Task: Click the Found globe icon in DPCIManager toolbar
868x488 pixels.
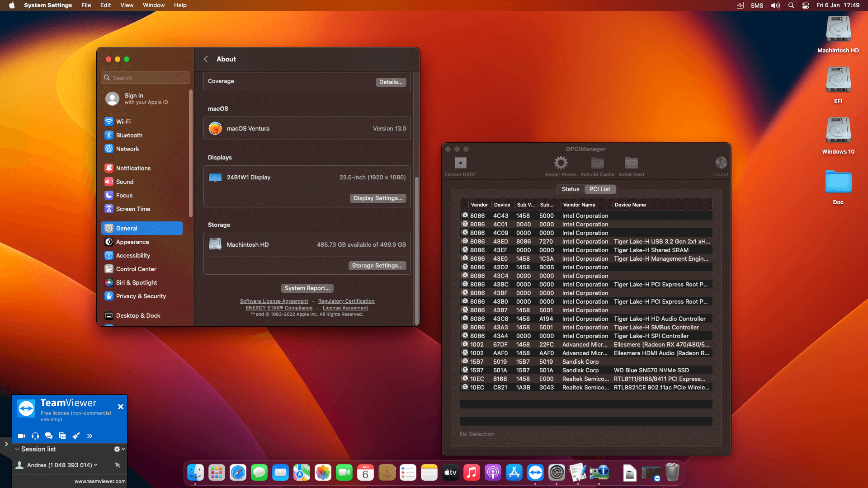Action: 720,162
